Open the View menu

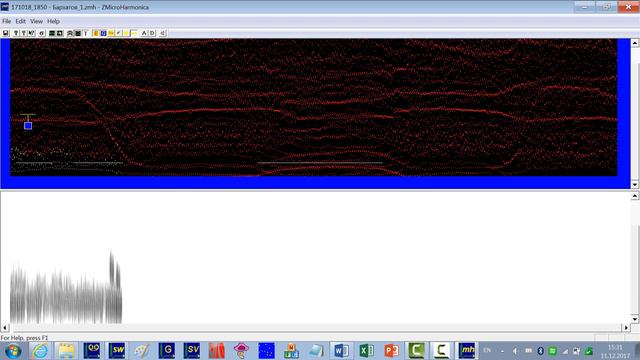tap(36, 21)
